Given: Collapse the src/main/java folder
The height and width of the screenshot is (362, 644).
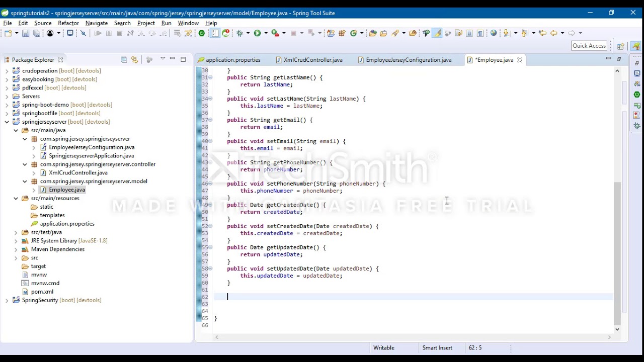Looking at the screenshot, I should pyautogui.click(x=16, y=130).
